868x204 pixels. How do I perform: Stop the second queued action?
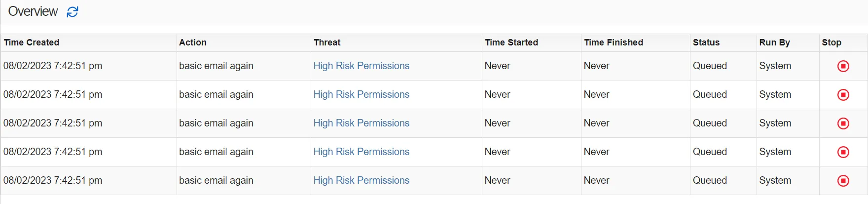[843, 95]
